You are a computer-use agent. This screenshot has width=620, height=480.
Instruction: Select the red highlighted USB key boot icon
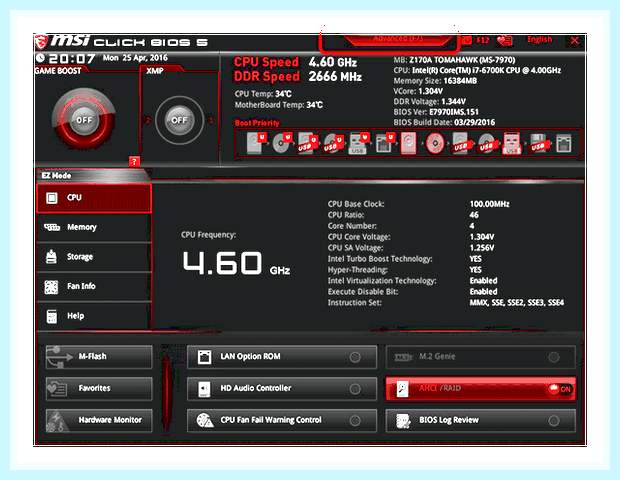(511, 143)
